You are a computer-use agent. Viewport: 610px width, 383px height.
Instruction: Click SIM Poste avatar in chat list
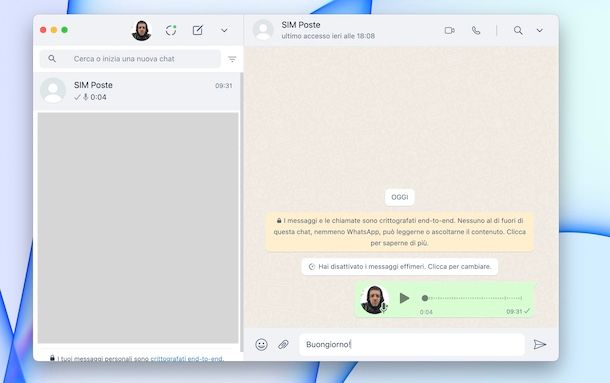(x=53, y=90)
